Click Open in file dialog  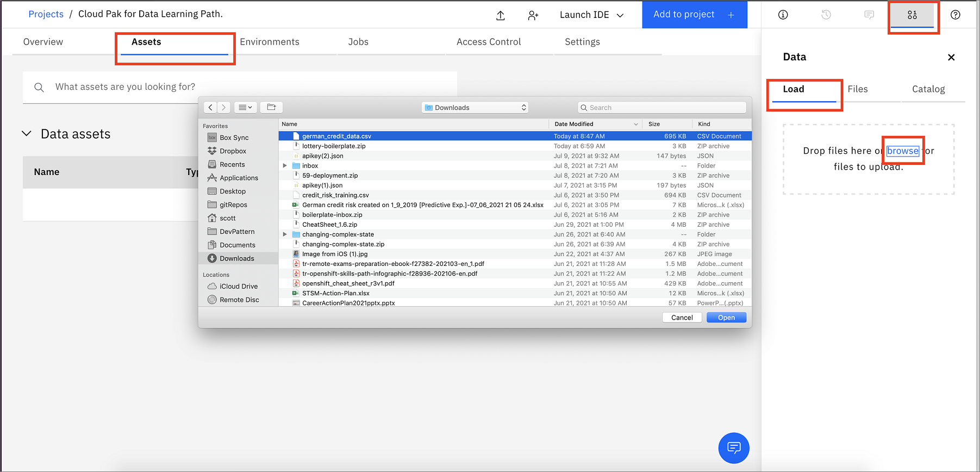726,318
